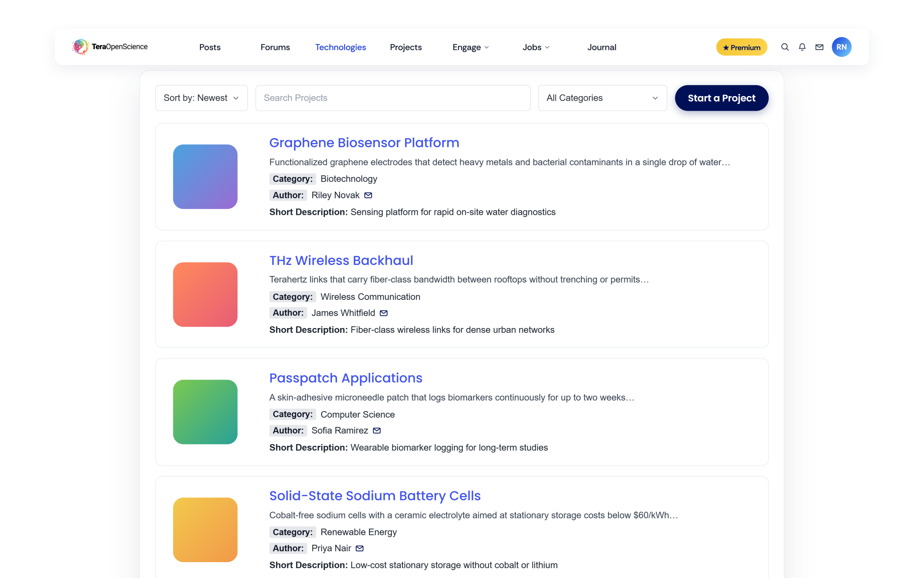Screen dimensions: 924x578
Task: Open the RN profile avatar
Action: 841,47
